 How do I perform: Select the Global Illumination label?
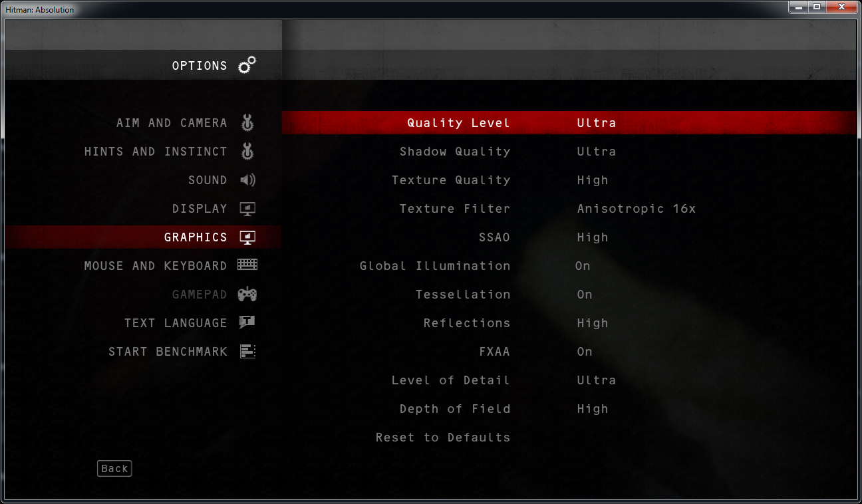(x=435, y=266)
